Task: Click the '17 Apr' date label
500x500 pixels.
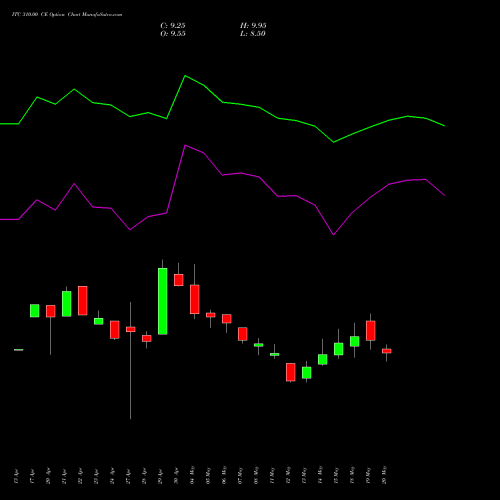Action: tap(32, 477)
